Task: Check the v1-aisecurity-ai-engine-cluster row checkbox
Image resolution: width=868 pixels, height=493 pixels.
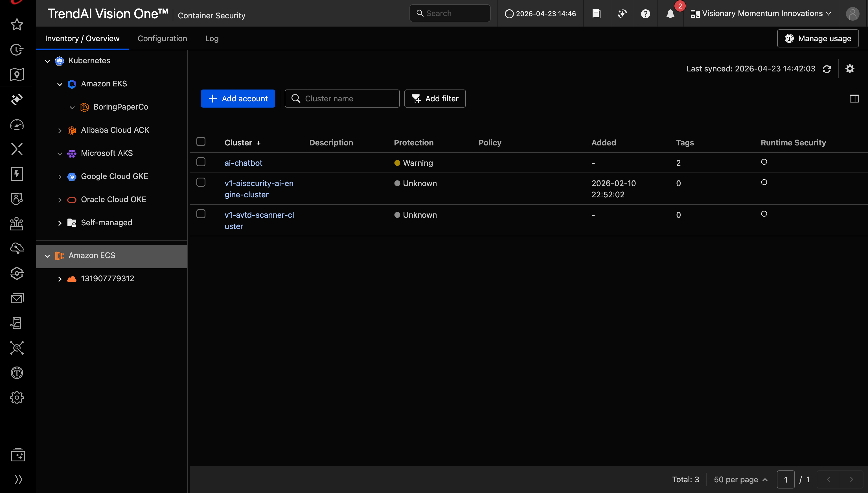Action: pos(201,182)
